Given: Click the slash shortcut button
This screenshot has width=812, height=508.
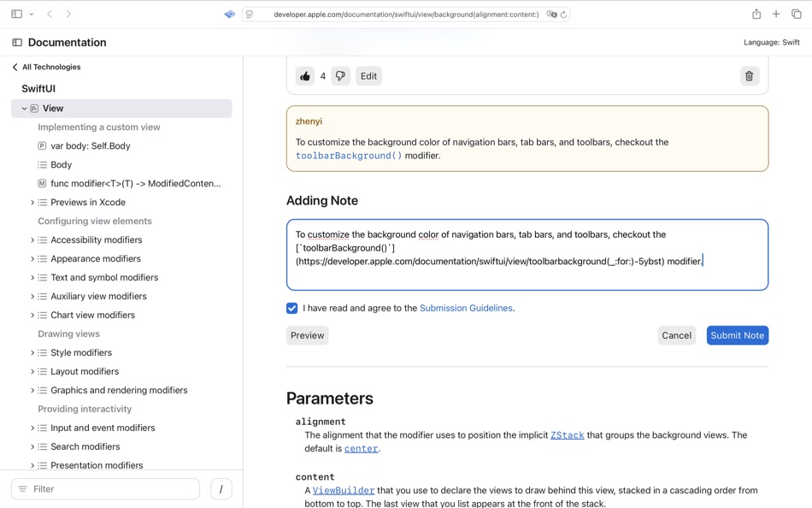Looking at the screenshot, I should tap(221, 489).
